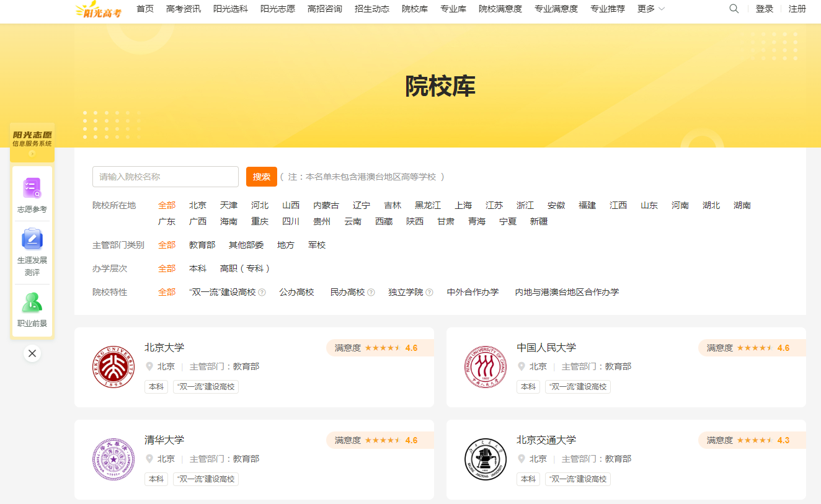Open the 招生动态 nav item
This screenshot has height=504, width=821.
click(x=372, y=9)
